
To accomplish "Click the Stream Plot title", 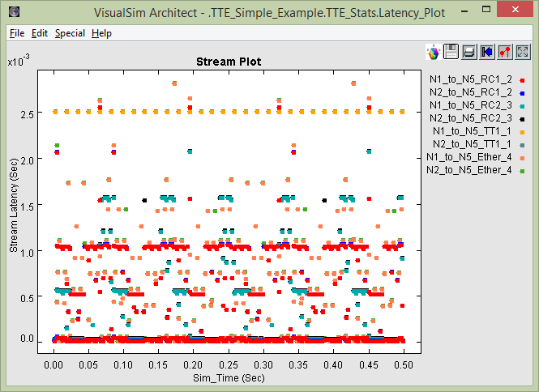I will [x=229, y=62].
